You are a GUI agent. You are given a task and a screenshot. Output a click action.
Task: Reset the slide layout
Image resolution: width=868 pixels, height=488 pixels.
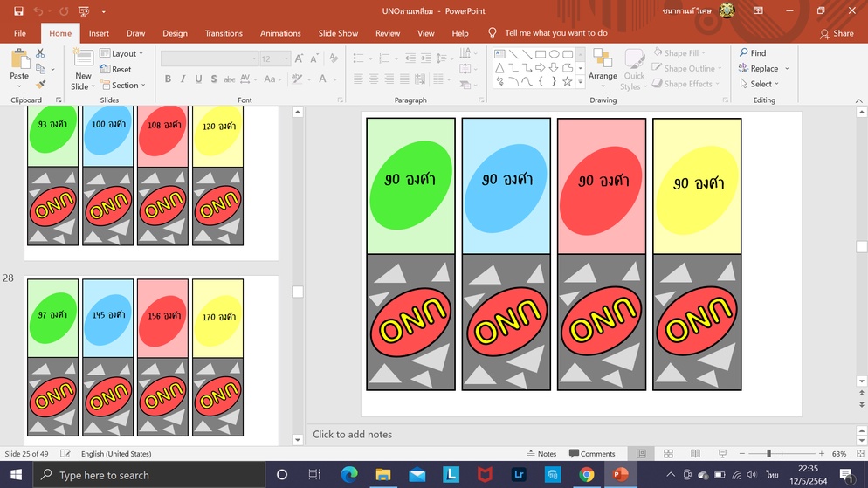click(x=115, y=69)
